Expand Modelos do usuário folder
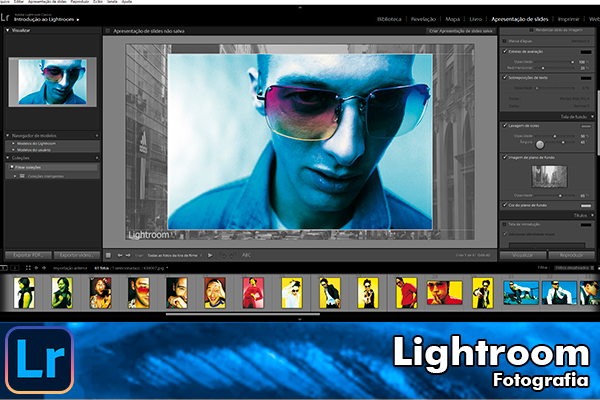The width and height of the screenshot is (600, 400). (13, 150)
